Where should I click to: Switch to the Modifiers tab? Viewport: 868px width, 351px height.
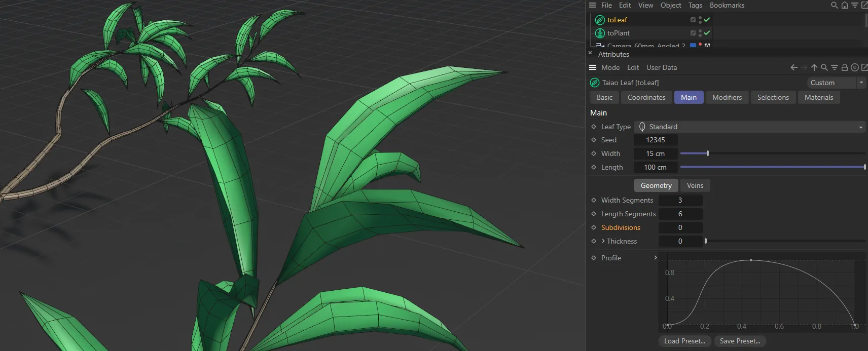click(x=727, y=97)
